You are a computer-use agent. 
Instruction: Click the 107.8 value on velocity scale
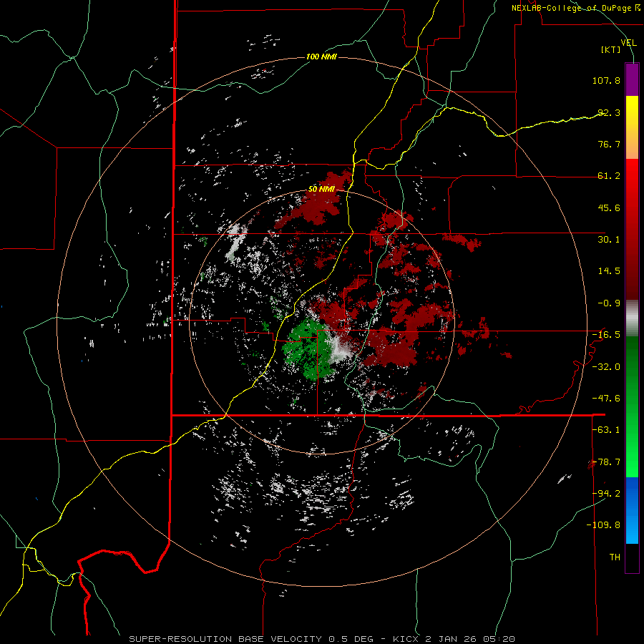click(x=606, y=80)
